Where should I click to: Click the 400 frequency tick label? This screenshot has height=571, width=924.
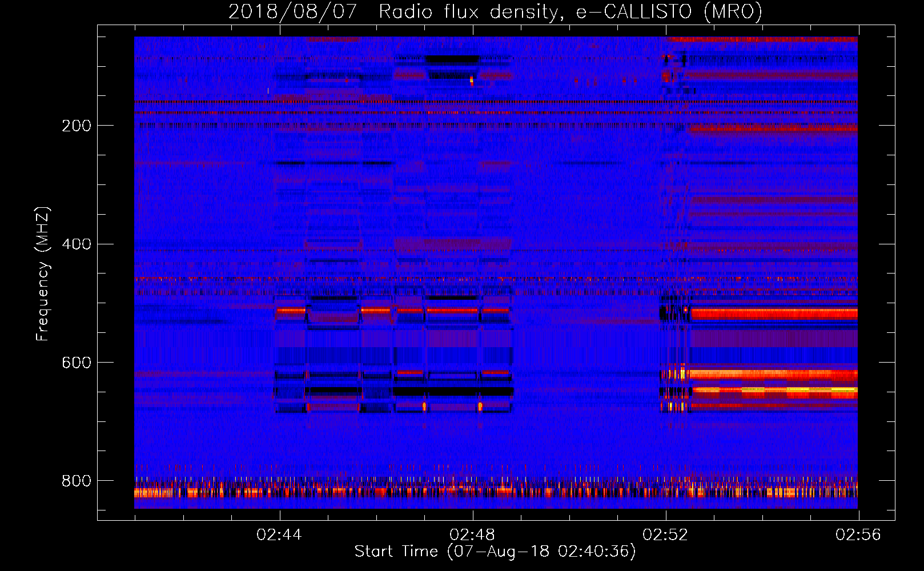(77, 244)
